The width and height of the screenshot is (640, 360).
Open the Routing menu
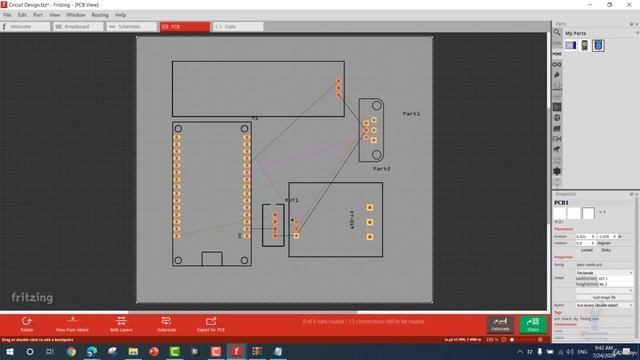tap(100, 15)
